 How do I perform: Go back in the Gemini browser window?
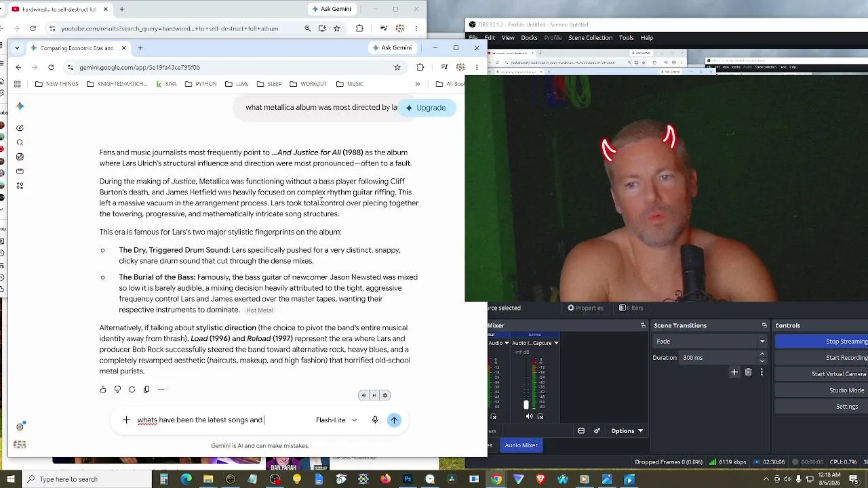(x=18, y=67)
